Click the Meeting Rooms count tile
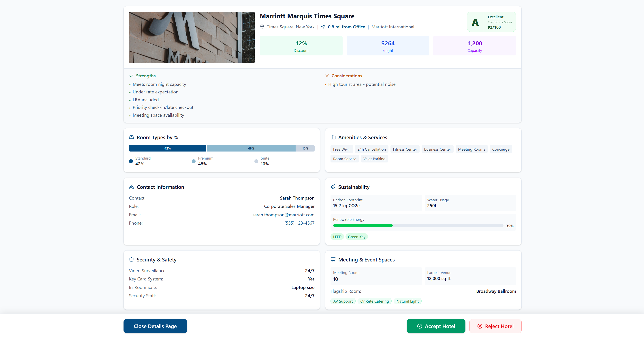Image resolution: width=644 pixels, height=337 pixels. point(376,276)
